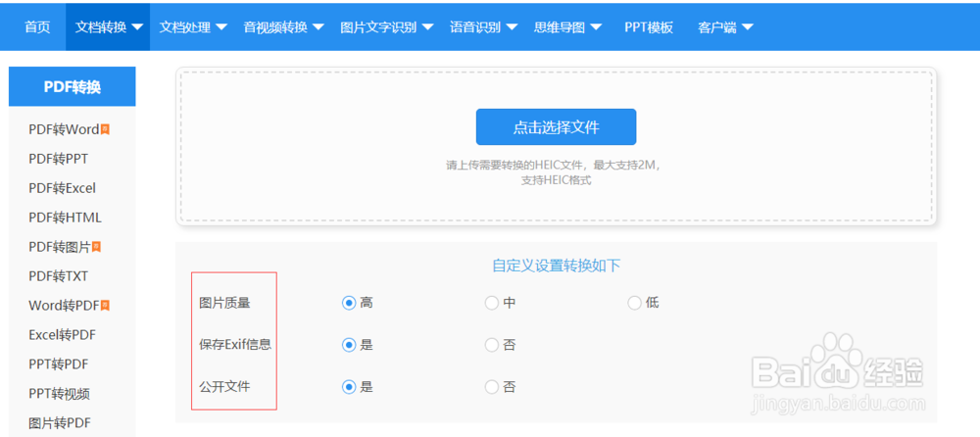
Task: Open the 音视频转换 dropdown menu
Action: tap(283, 26)
